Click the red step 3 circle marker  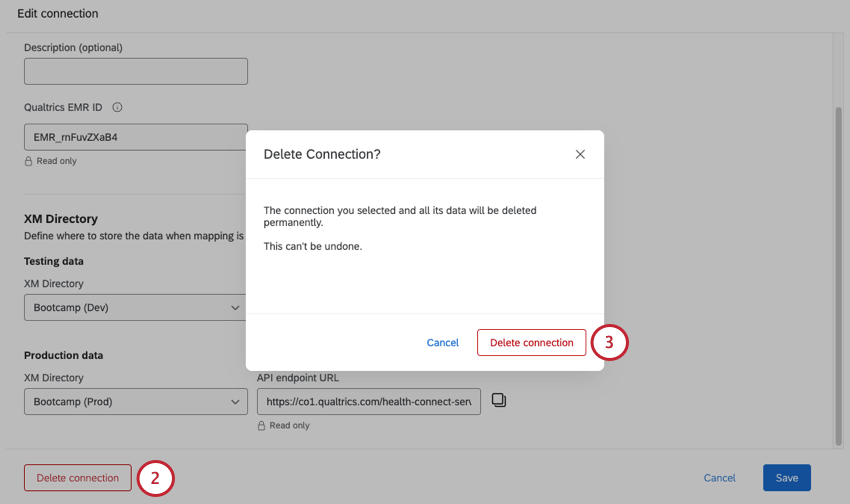pos(609,342)
